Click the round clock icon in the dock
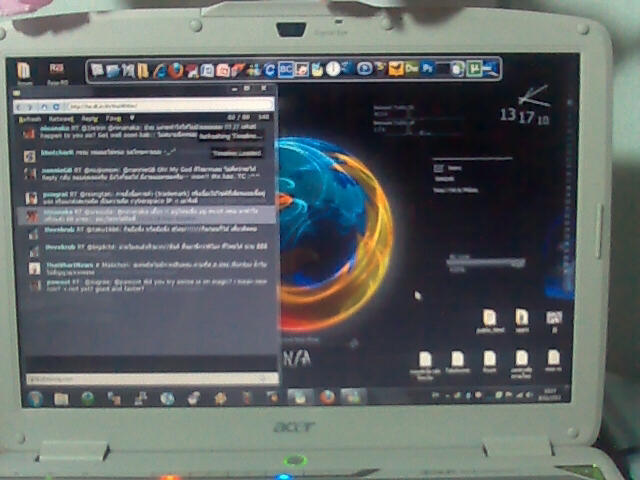Screen dimensions: 640x480 [x=333, y=69]
